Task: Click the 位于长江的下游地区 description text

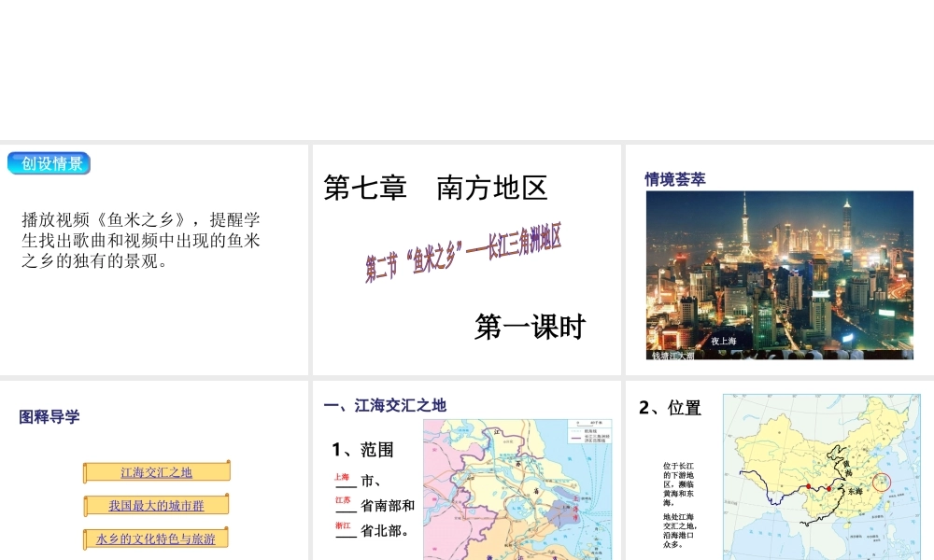Action: pyautogui.click(x=678, y=483)
